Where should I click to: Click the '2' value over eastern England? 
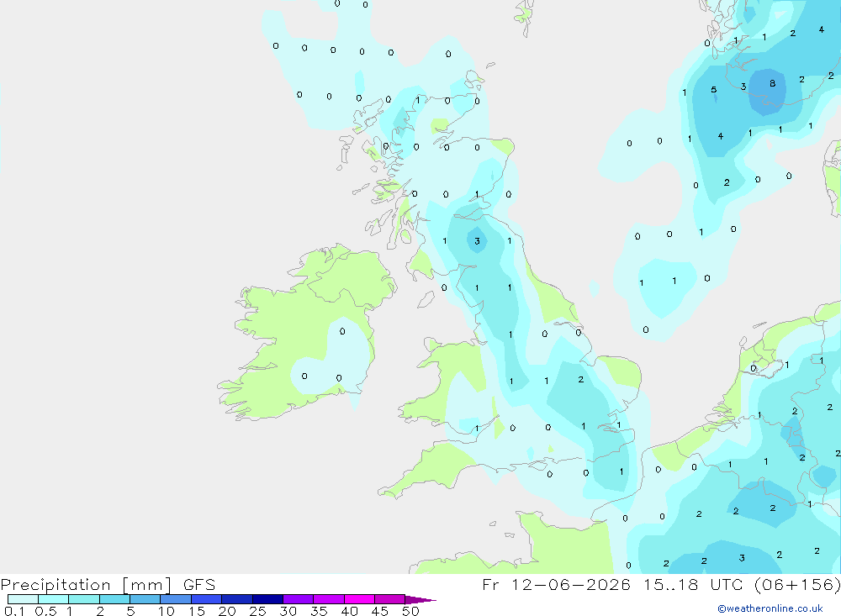pos(581,380)
